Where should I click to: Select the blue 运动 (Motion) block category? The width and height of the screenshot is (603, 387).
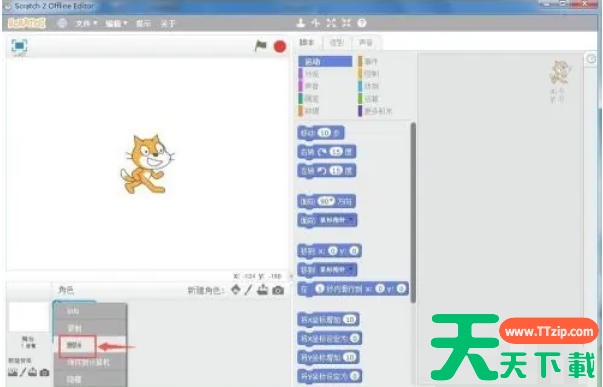point(325,62)
